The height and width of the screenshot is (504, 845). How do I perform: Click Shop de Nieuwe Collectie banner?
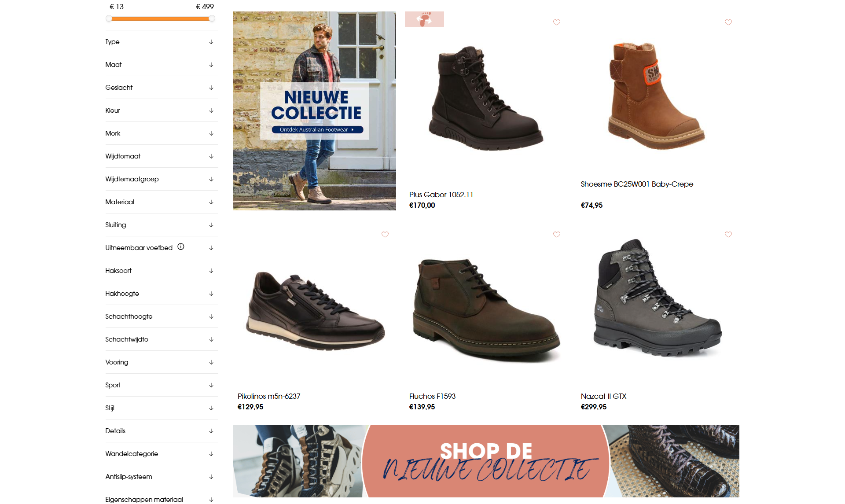(x=486, y=461)
